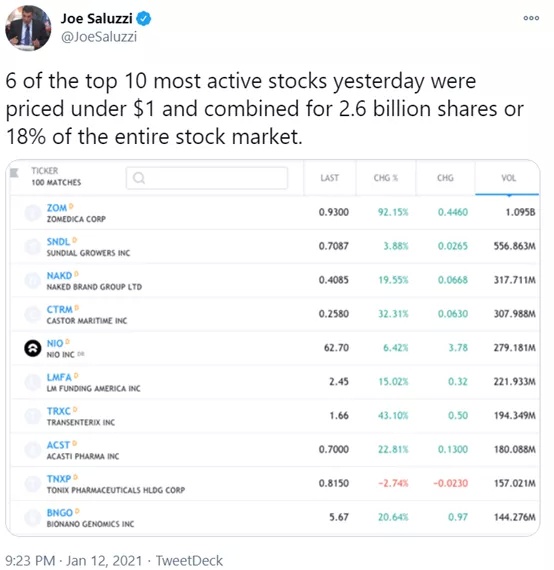
Task: Open the tweet's more options menu
Action: [531, 18]
